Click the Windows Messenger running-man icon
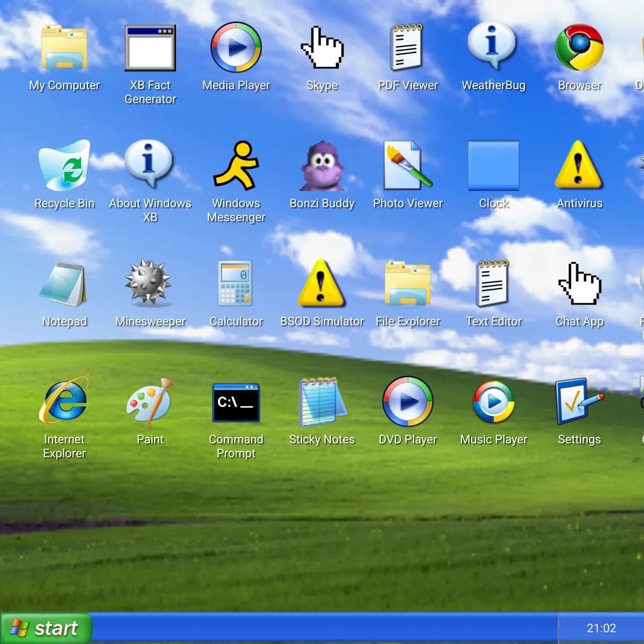The width and height of the screenshot is (644, 644). [x=236, y=165]
